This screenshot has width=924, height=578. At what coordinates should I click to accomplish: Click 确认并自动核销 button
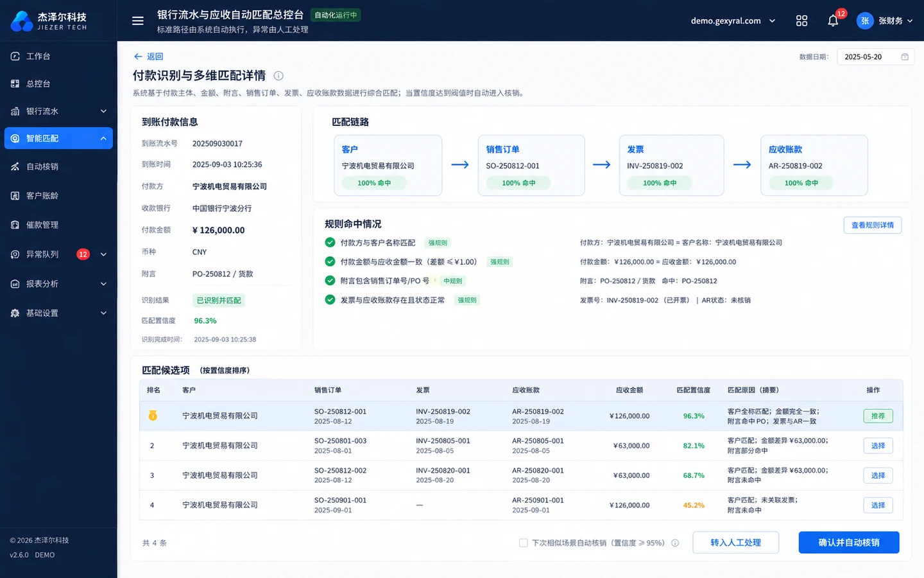[x=848, y=543]
